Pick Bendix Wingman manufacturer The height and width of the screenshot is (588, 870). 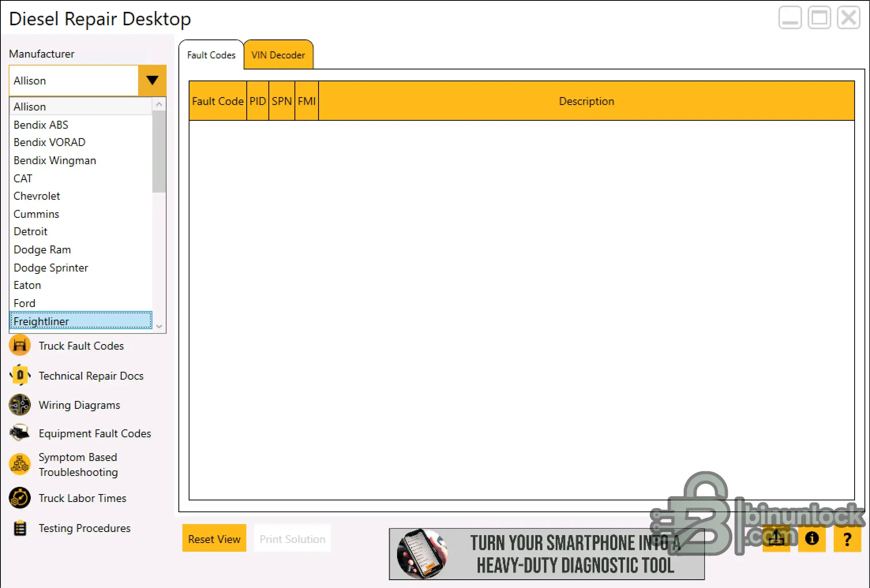[x=81, y=160]
